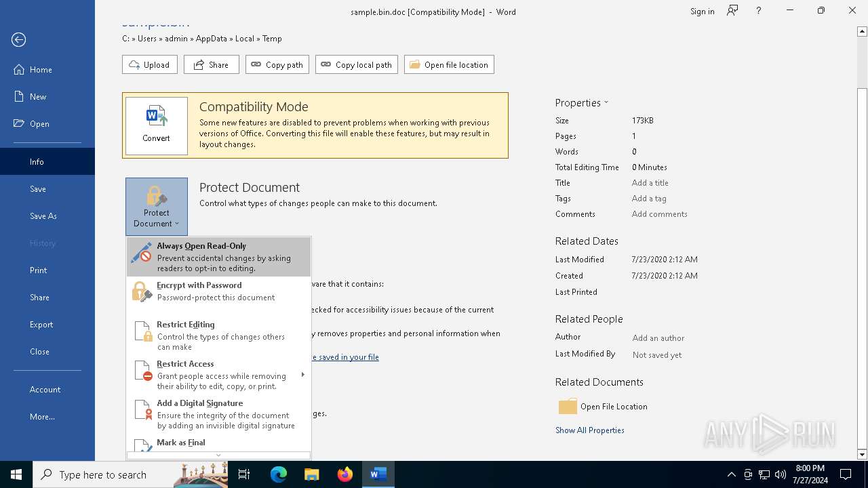868x488 pixels.
Task: Click Save As in sidebar
Action: (47, 216)
